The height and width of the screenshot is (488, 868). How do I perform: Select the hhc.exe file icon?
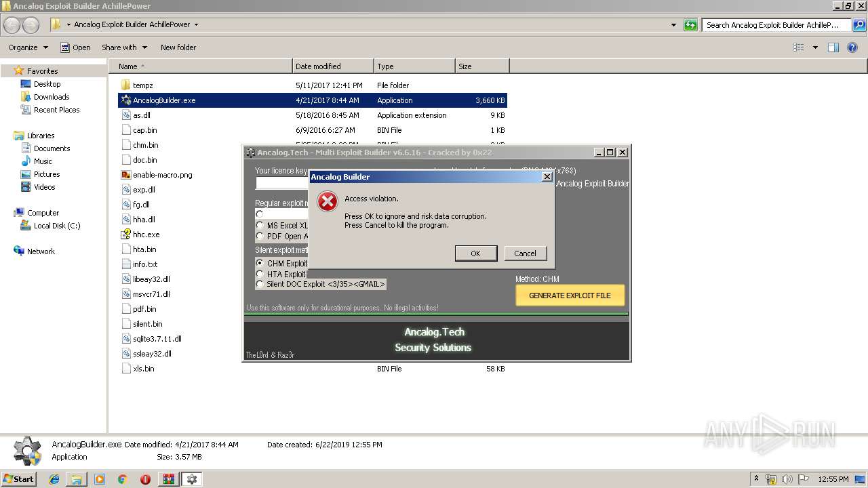(x=125, y=235)
